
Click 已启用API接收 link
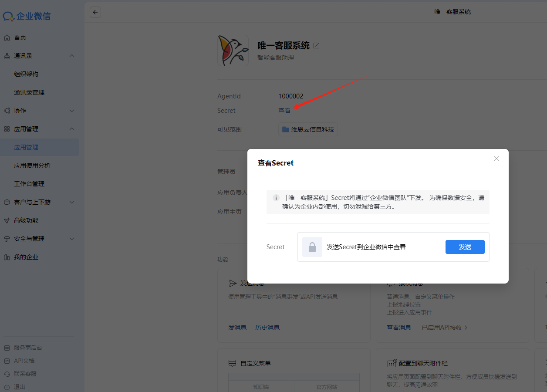coord(442,328)
